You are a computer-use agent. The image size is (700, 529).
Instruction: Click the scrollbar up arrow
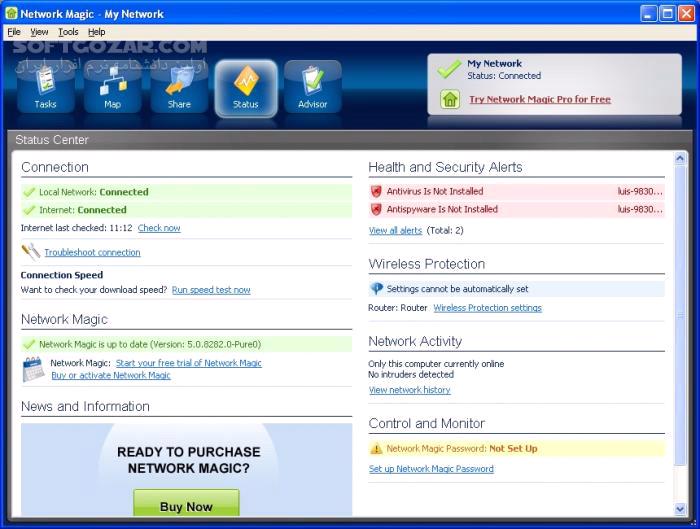[680, 158]
